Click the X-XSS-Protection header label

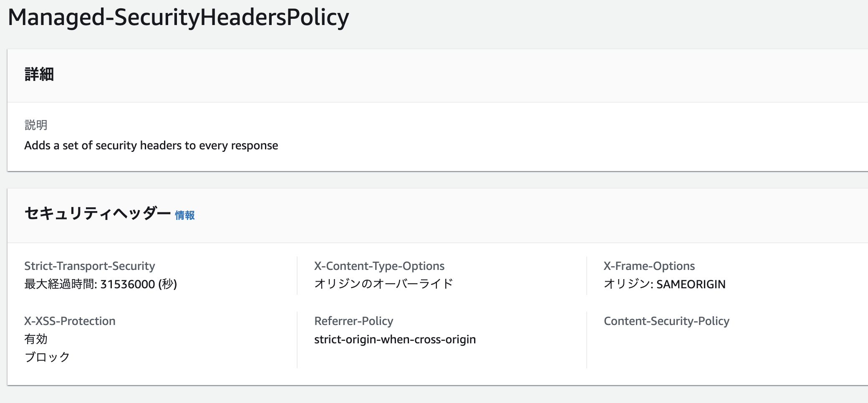(x=70, y=321)
